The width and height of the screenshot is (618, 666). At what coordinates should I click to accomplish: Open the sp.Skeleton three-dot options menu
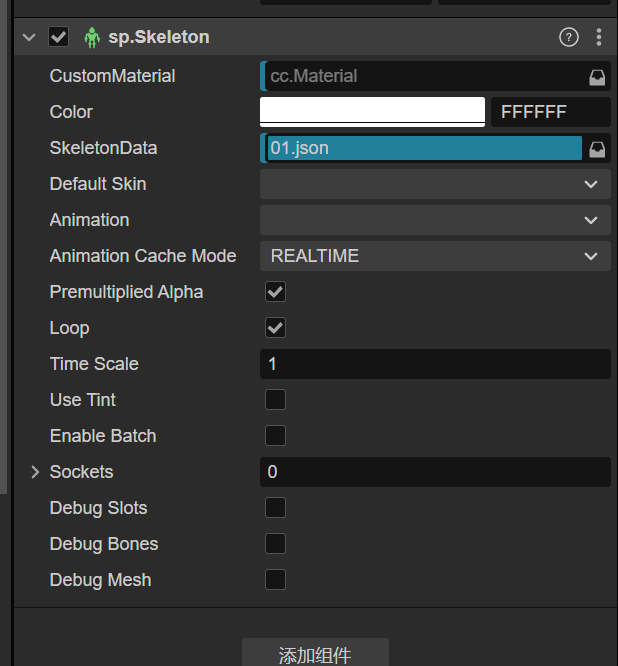(x=599, y=38)
